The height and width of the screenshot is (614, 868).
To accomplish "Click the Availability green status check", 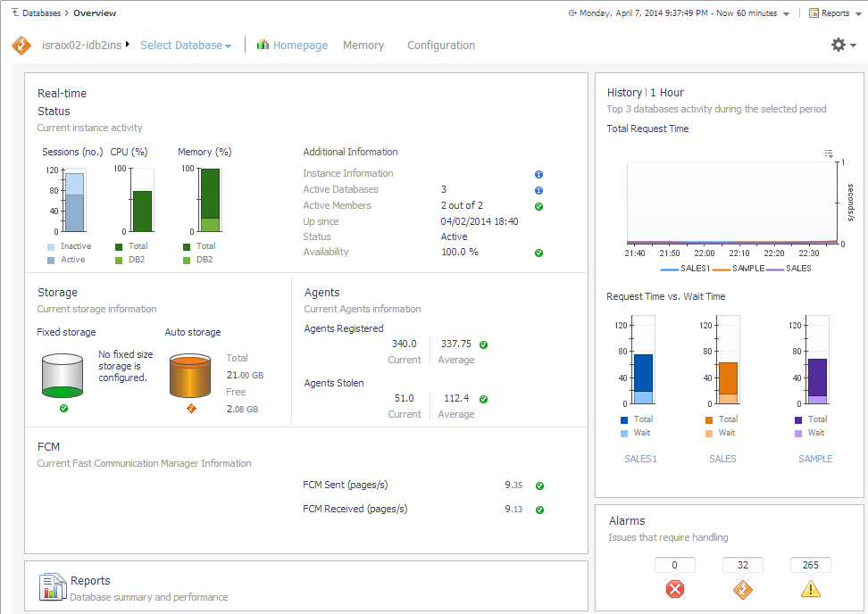I will [x=538, y=253].
